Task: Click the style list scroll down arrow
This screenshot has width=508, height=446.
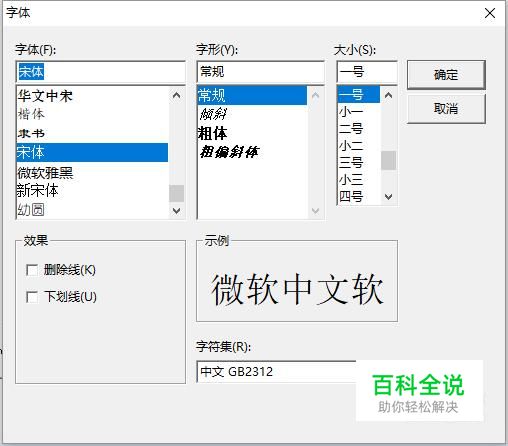Action: (315, 210)
